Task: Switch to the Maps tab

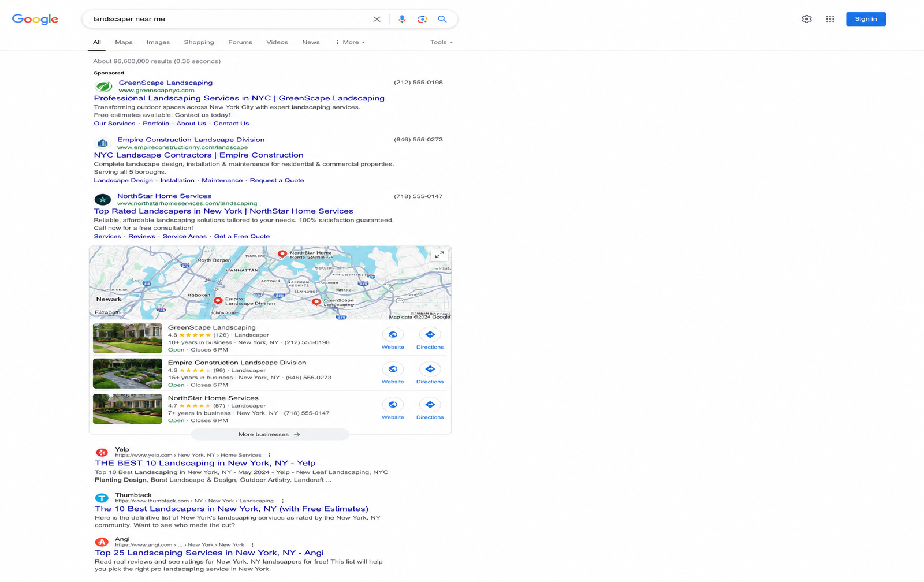Action: (124, 42)
